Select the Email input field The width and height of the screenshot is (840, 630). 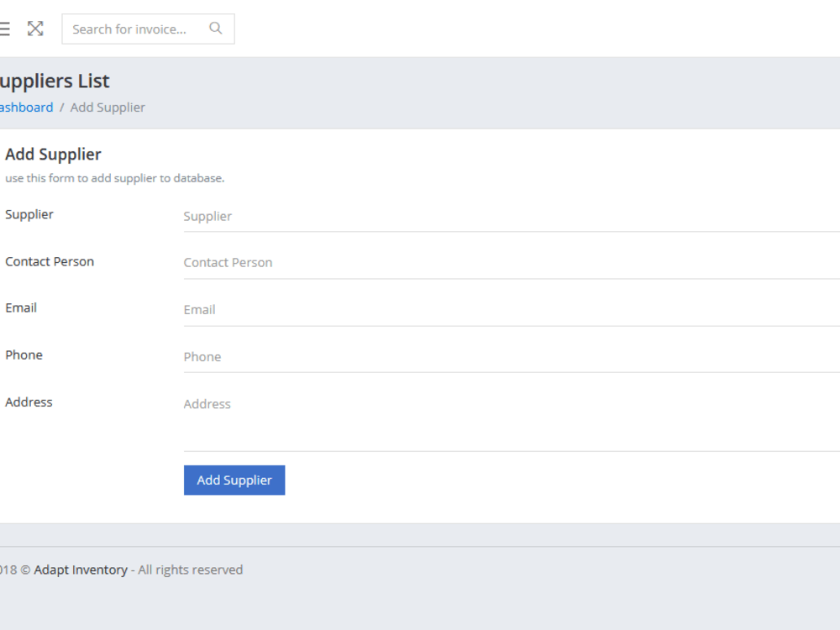(512, 310)
